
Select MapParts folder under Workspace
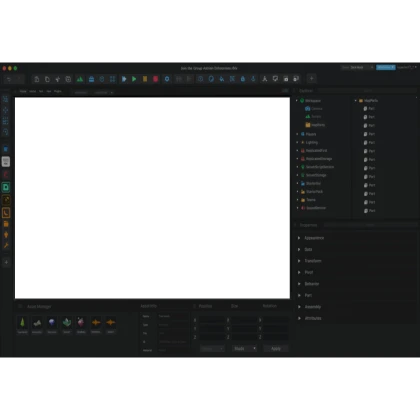[315, 125]
